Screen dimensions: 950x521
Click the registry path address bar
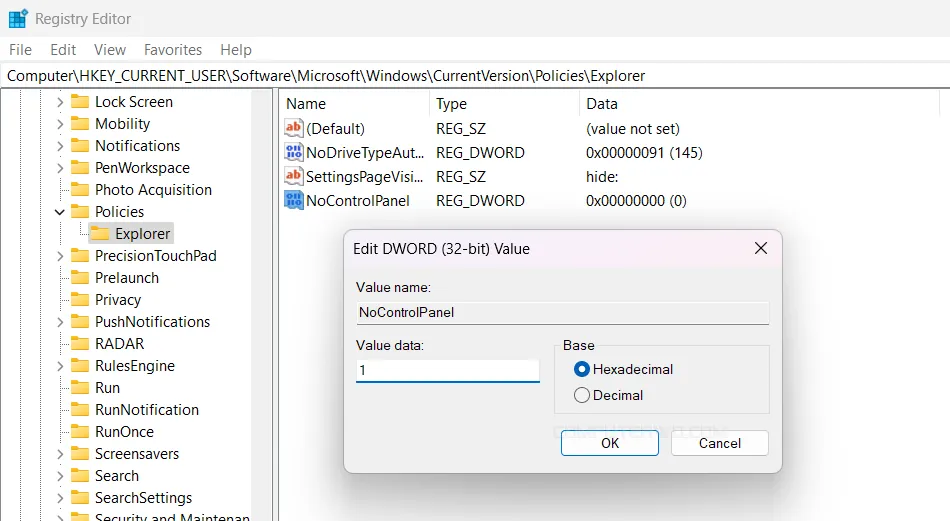click(x=475, y=76)
